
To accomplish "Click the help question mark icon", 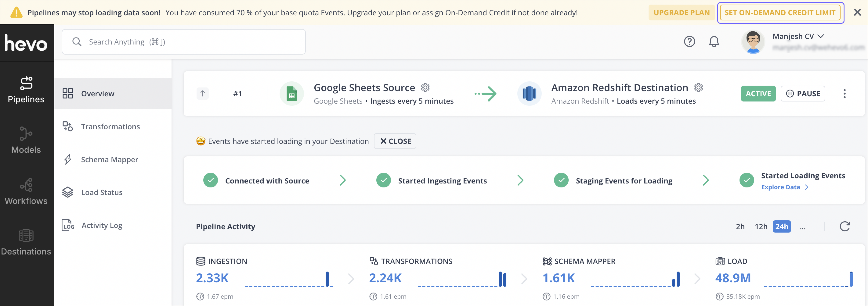I will click(x=689, y=41).
